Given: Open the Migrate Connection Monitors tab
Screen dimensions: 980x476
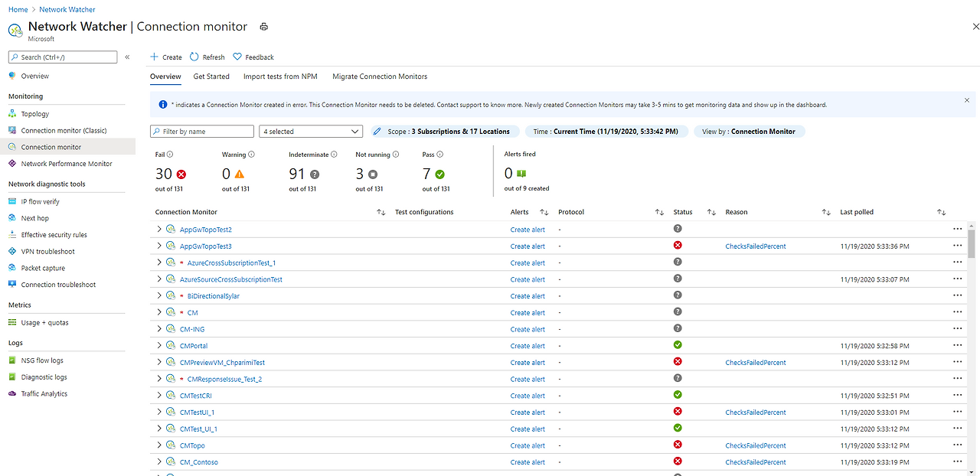Looking at the screenshot, I should pos(380,77).
